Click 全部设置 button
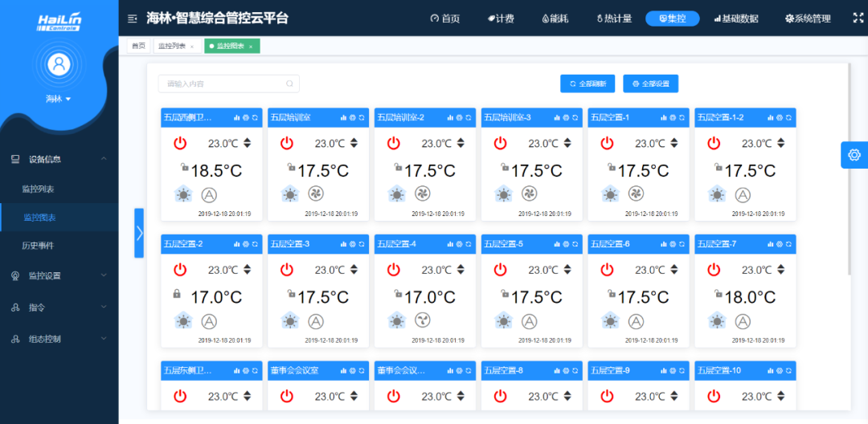This screenshot has height=424, width=868. (x=650, y=84)
